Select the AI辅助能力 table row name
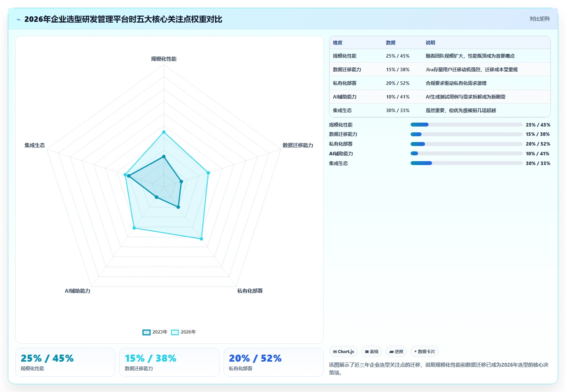The width and height of the screenshot is (566, 392). point(345,97)
